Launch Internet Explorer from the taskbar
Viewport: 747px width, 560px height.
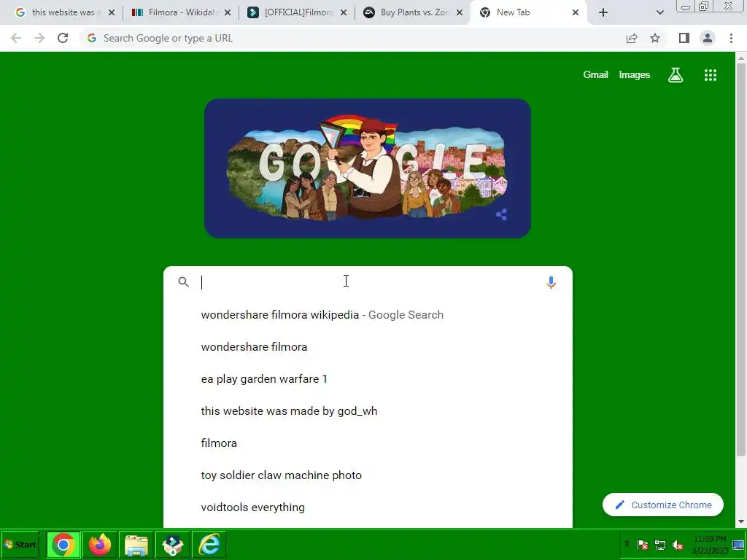pos(209,545)
